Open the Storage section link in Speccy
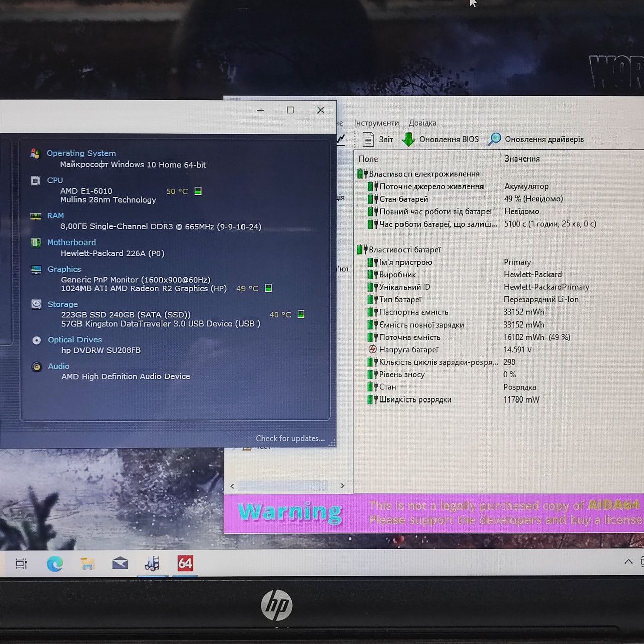 point(63,304)
